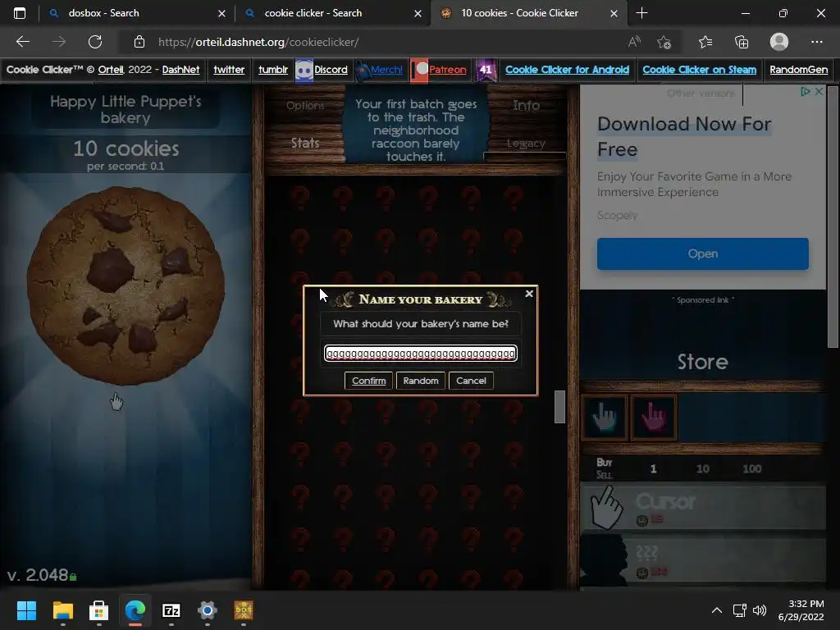
Task: Open the Merch! link
Action: click(386, 70)
